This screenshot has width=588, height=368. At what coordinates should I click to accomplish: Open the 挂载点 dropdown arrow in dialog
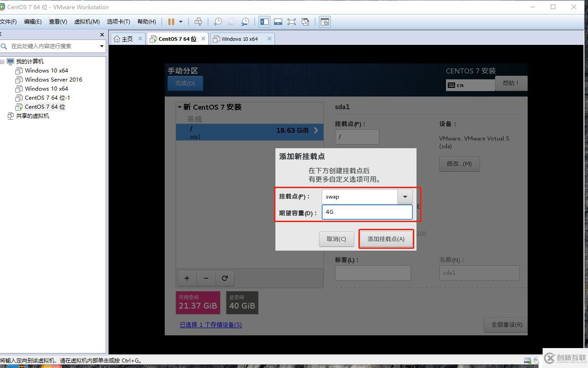(405, 197)
